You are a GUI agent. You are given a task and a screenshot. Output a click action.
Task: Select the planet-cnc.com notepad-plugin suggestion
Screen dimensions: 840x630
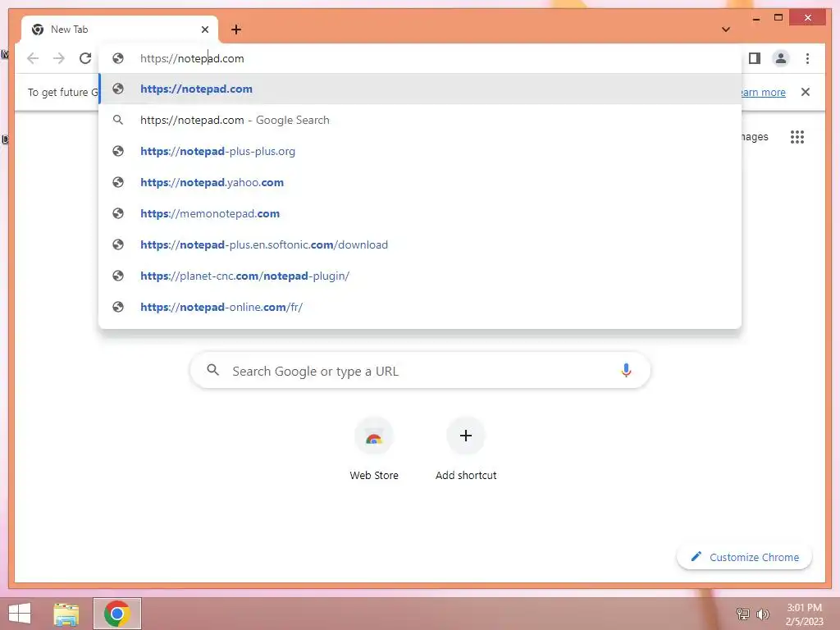[420, 276]
